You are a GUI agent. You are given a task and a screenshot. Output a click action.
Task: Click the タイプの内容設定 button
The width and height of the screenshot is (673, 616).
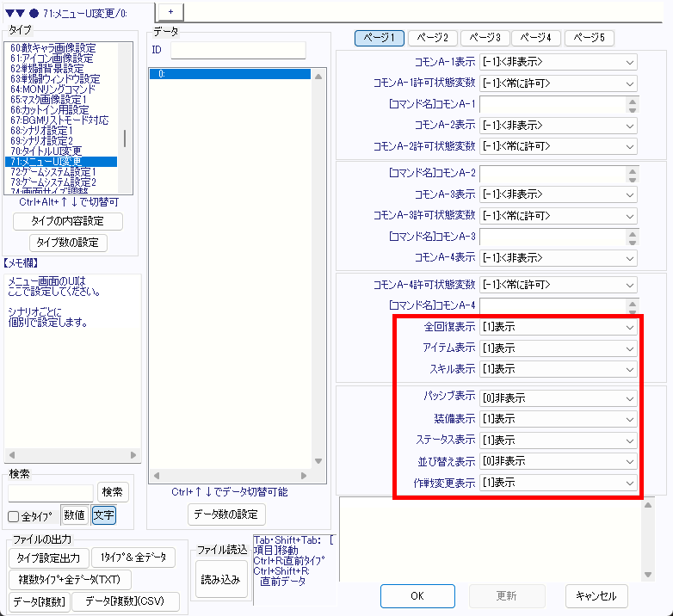click(x=68, y=221)
